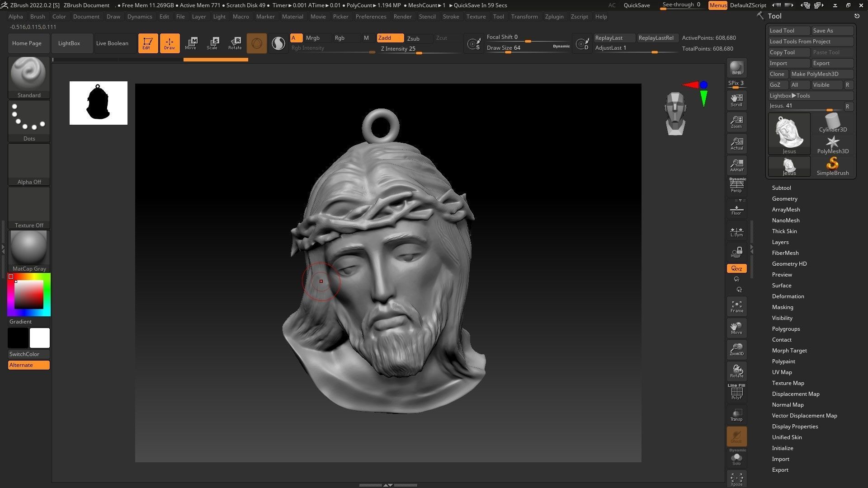Click Move navigation icon in right shelf
Viewport: 868px width, 488px height.
click(x=736, y=328)
